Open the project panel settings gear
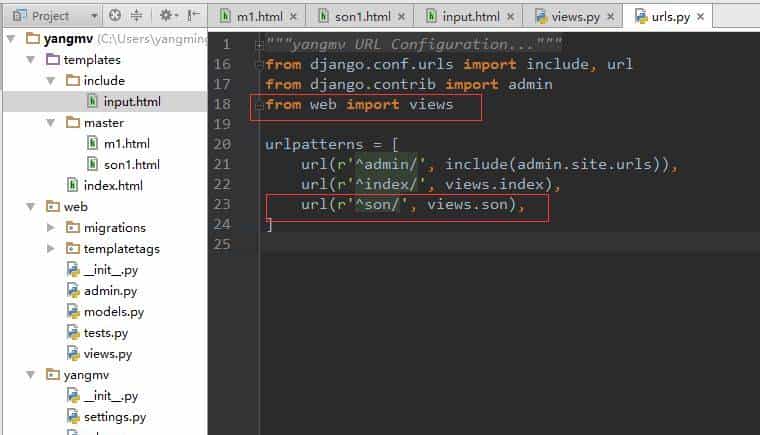The image size is (760, 435). coord(168,16)
